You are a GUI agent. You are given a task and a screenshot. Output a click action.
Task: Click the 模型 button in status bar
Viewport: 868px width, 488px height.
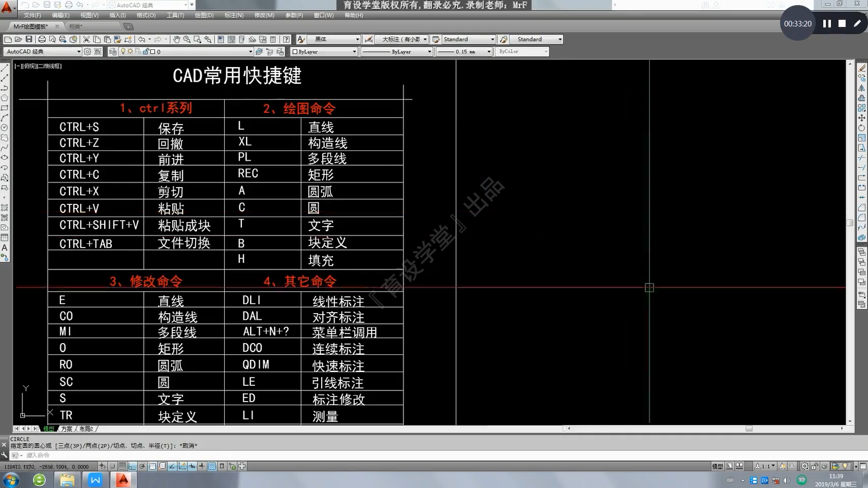(x=717, y=466)
